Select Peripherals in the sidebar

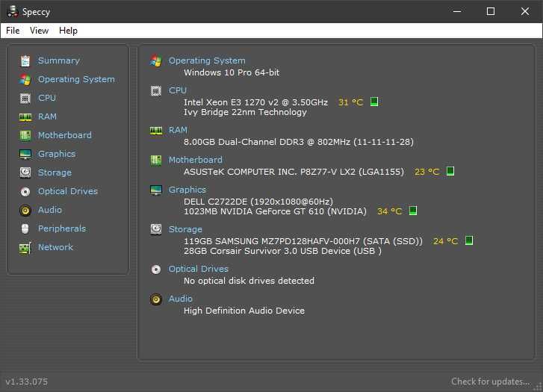62,229
